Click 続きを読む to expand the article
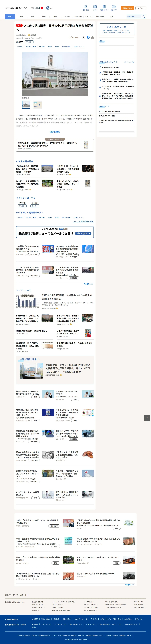Screen dimensions: 151x644 pyautogui.click(x=55, y=132)
